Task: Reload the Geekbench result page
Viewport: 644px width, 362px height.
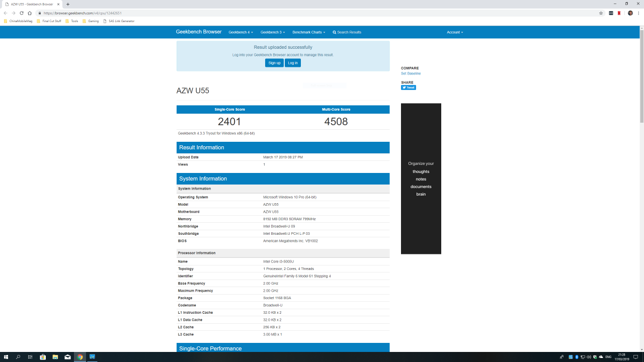Action: (x=22, y=13)
